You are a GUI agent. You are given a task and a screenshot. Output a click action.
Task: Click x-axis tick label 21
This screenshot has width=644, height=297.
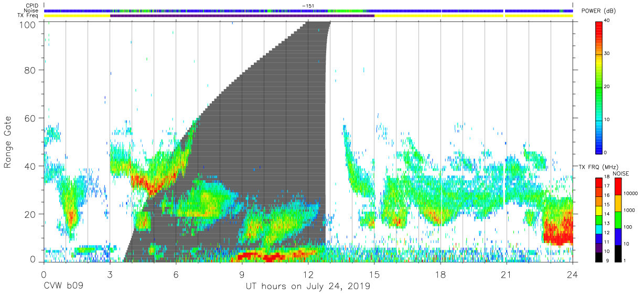(507, 274)
